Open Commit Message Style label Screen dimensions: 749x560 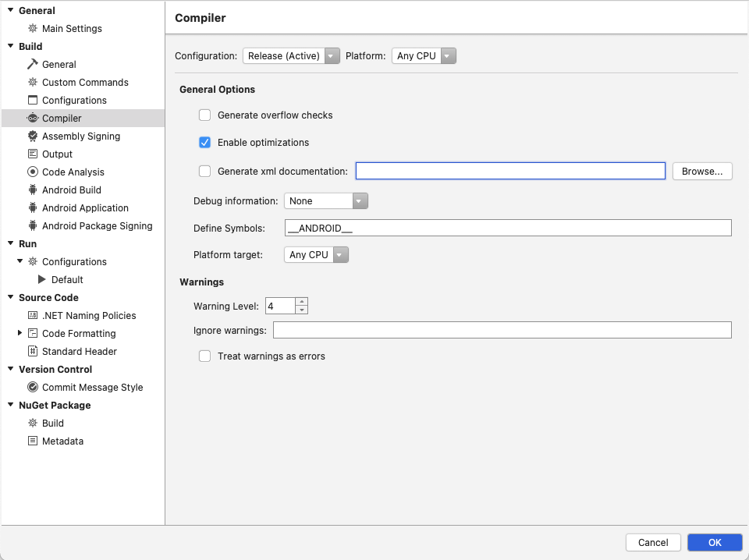click(x=93, y=387)
